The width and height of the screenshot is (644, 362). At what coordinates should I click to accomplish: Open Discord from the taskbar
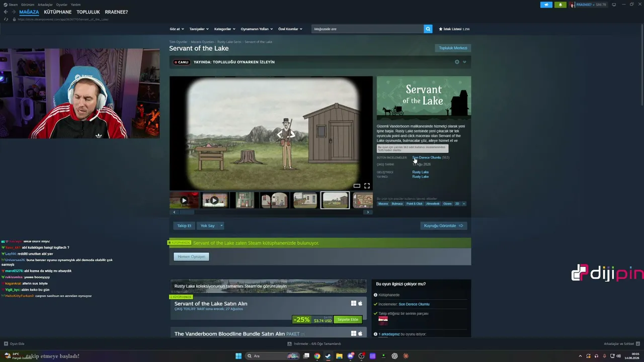(x=350, y=356)
